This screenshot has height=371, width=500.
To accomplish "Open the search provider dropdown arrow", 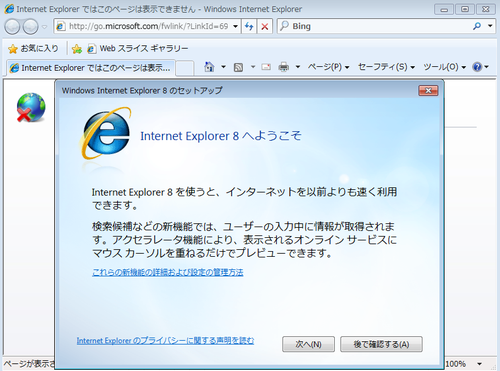I will 490,26.
